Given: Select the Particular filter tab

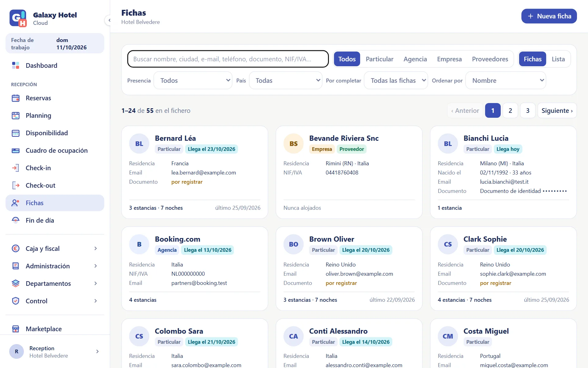Looking at the screenshot, I should [379, 59].
